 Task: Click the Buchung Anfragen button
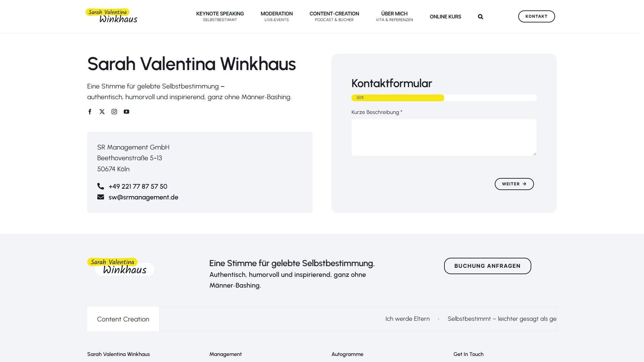(x=487, y=266)
